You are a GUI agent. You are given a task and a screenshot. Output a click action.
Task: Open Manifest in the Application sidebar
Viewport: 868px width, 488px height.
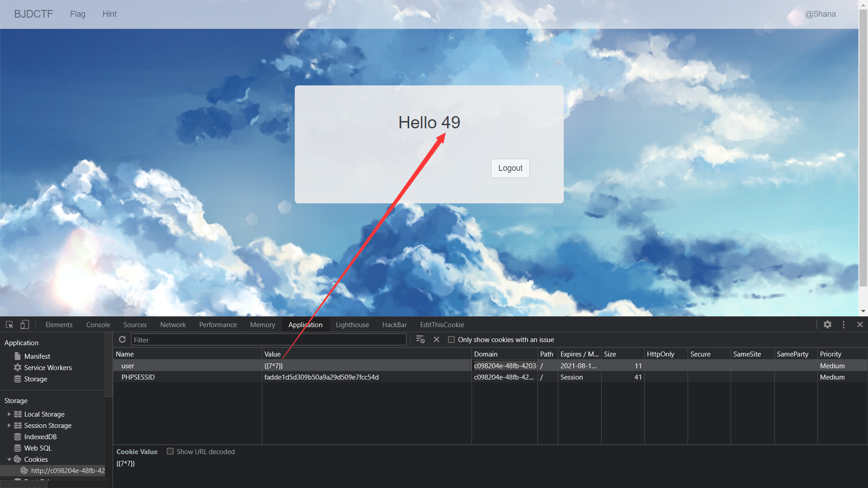pos(37,356)
